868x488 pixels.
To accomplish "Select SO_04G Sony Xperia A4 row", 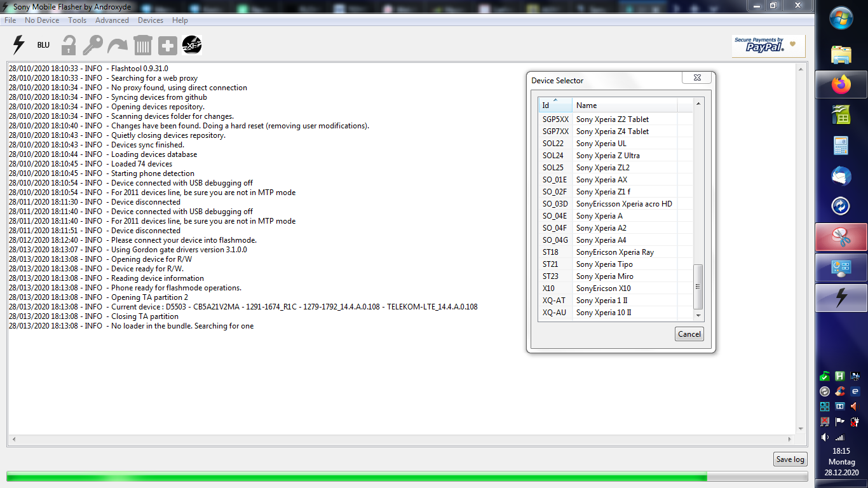I will coord(616,240).
